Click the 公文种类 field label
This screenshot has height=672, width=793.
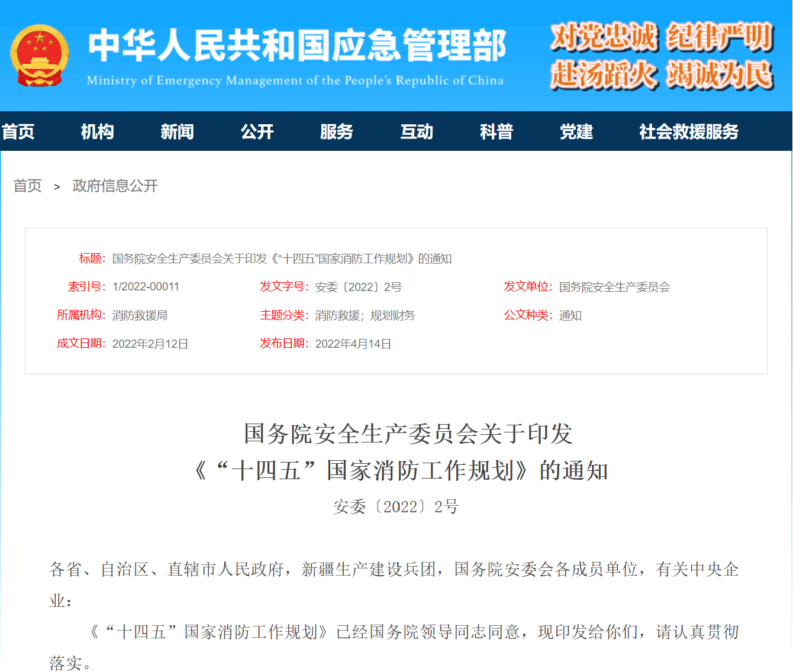click(x=528, y=315)
